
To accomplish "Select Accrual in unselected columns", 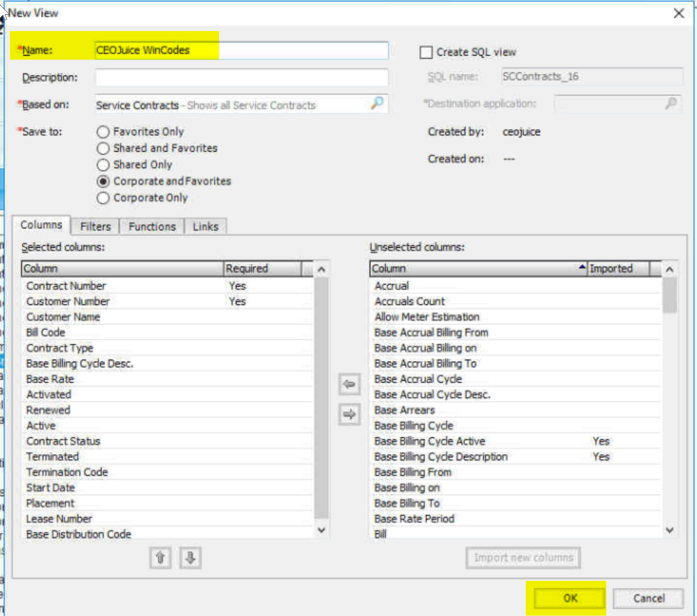I will point(515,286).
